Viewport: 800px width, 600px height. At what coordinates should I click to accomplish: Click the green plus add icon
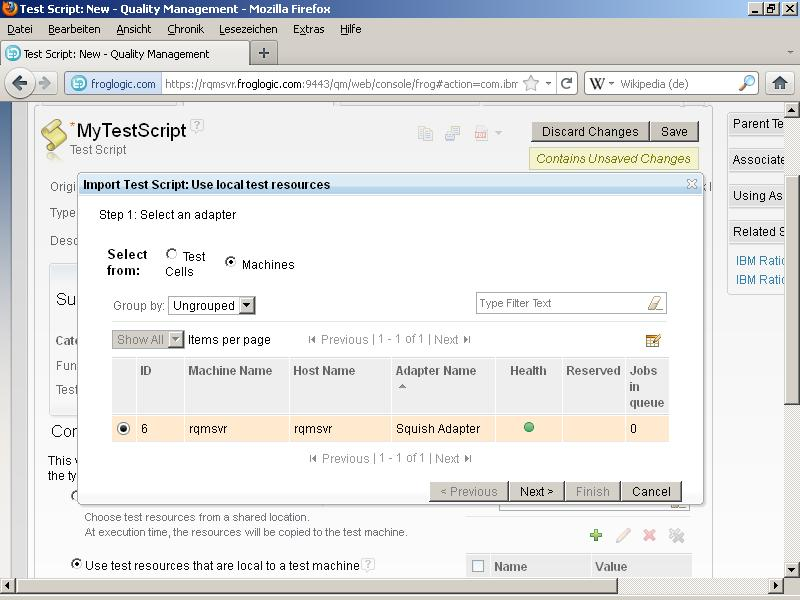pyautogui.click(x=596, y=535)
